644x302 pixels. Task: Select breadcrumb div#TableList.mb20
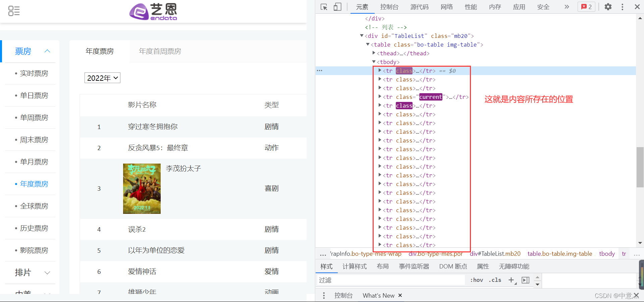495,254
